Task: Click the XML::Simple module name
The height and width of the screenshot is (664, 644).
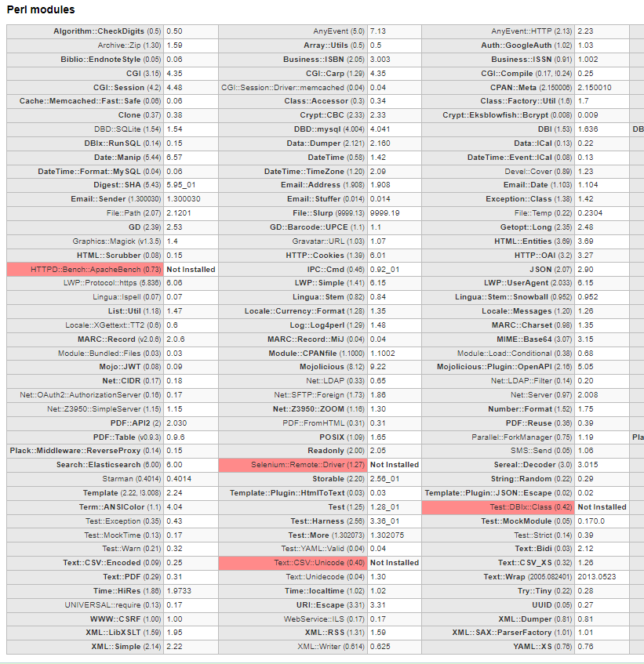Action: click(x=118, y=647)
